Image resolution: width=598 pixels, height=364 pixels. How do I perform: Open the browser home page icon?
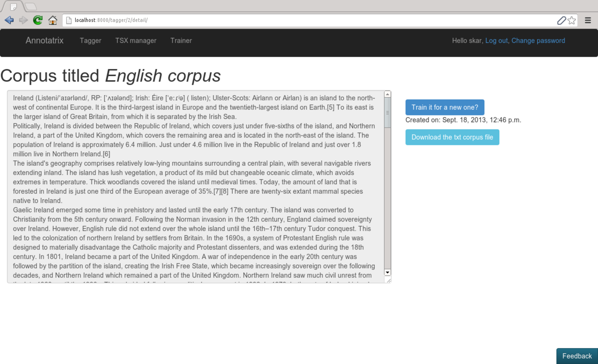[x=52, y=20]
